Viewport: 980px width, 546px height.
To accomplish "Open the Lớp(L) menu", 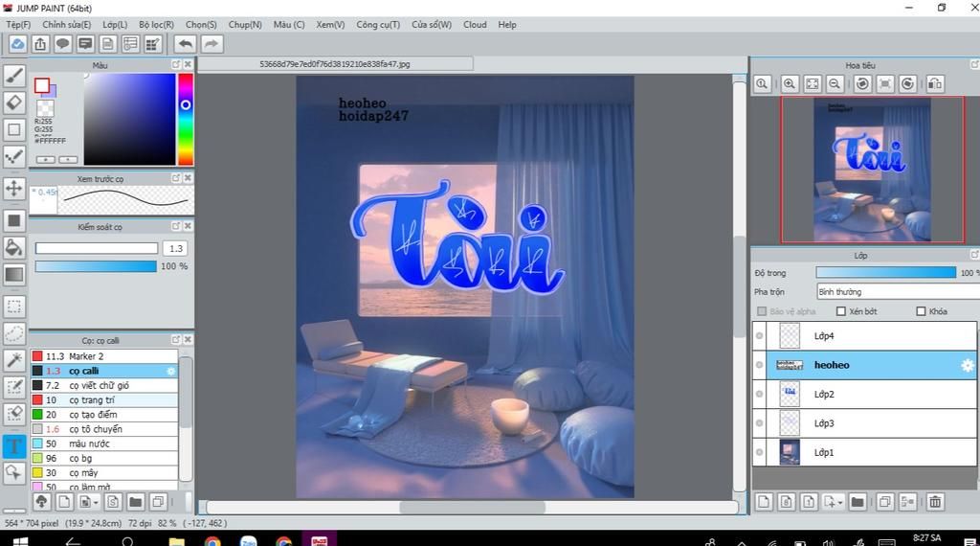I will pos(115,24).
